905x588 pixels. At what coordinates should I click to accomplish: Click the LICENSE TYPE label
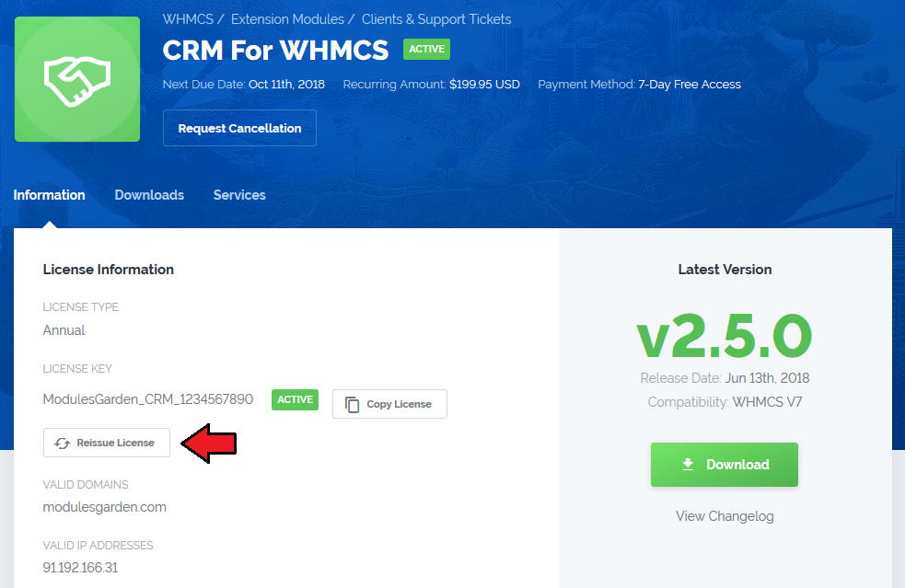point(81,307)
